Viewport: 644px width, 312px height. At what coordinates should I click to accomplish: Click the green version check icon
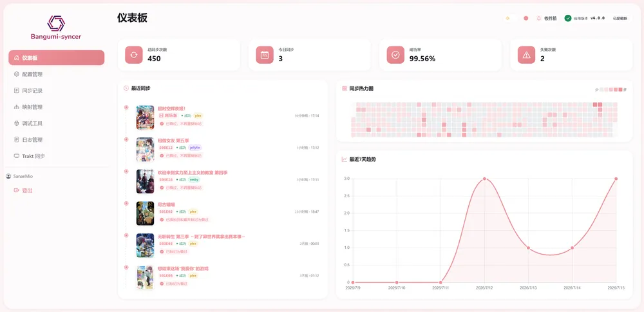(567, 18)
